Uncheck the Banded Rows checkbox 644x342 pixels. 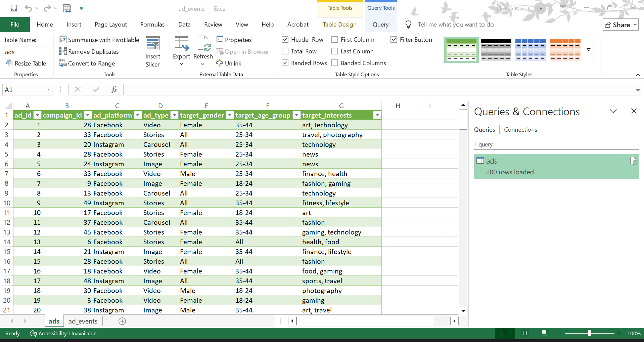pyautogui.click(x=285, y=63)
